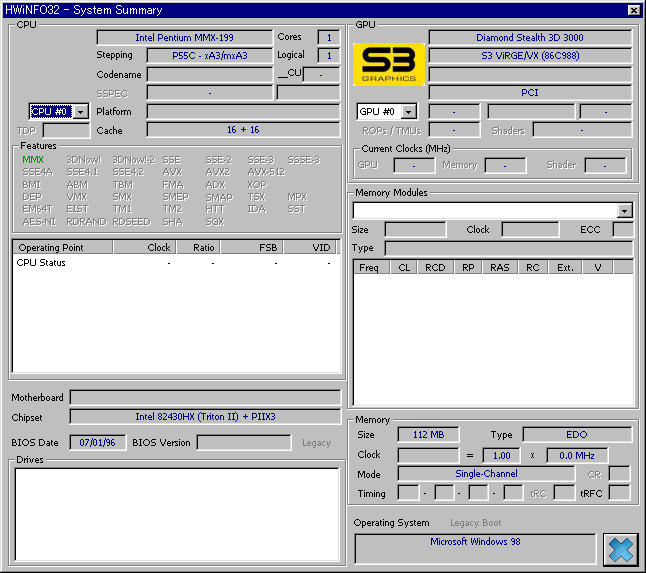Select the CPU Status row
This screenshot has height=573, width=646.
click(176, 263)
